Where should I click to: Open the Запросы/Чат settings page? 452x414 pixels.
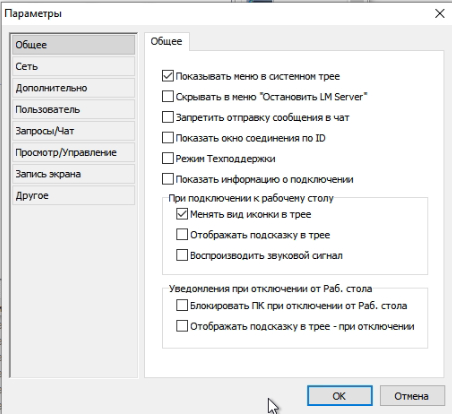pyautogui.click(x=73, y=131)
